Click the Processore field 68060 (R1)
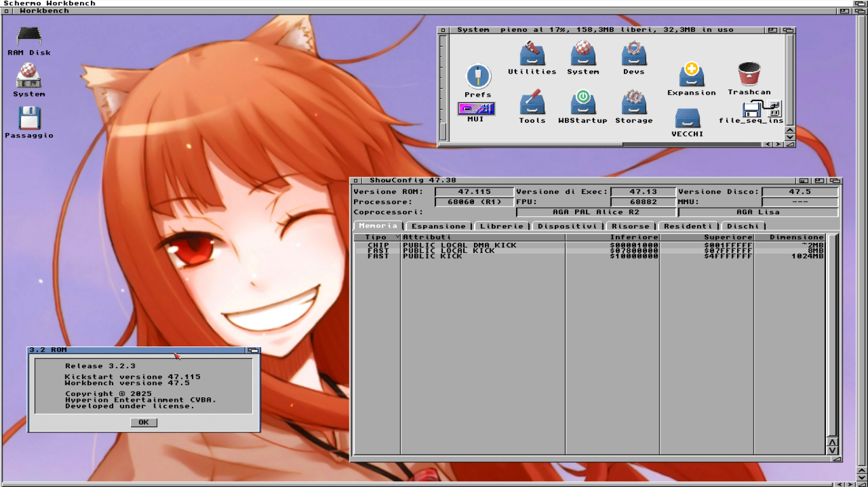 (474, 202)
